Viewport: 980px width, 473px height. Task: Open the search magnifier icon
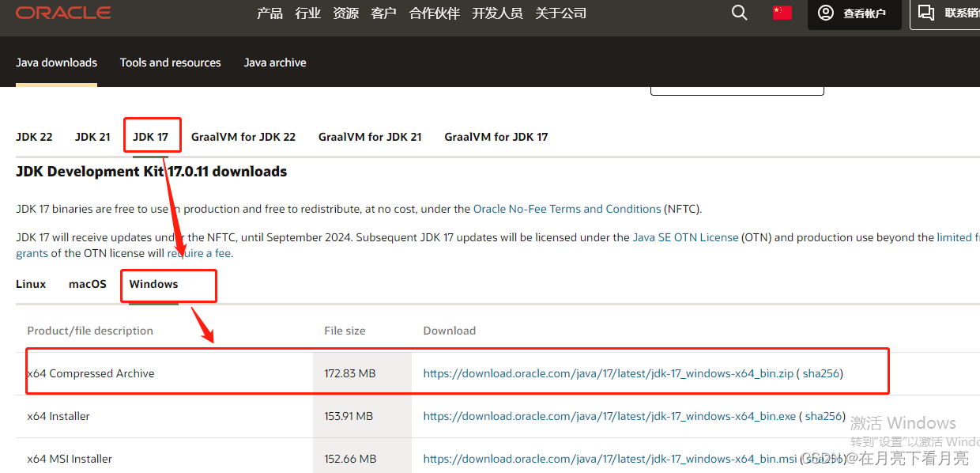point(739,13)
